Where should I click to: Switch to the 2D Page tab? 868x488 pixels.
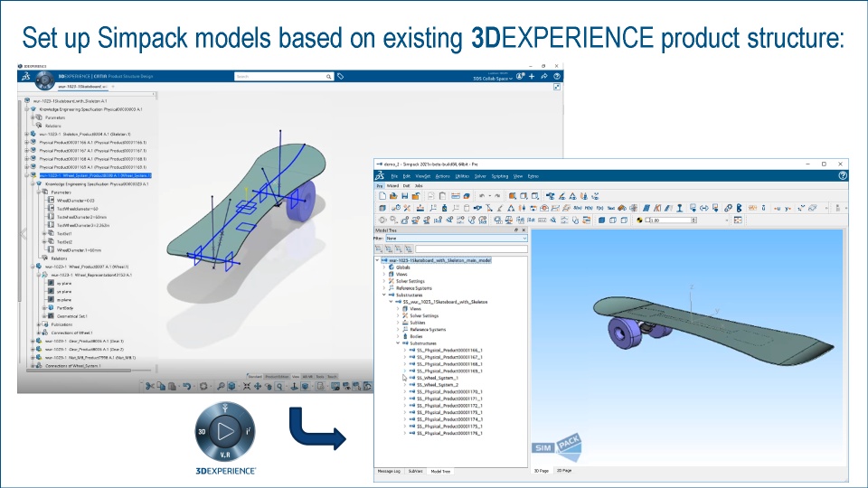563,471
